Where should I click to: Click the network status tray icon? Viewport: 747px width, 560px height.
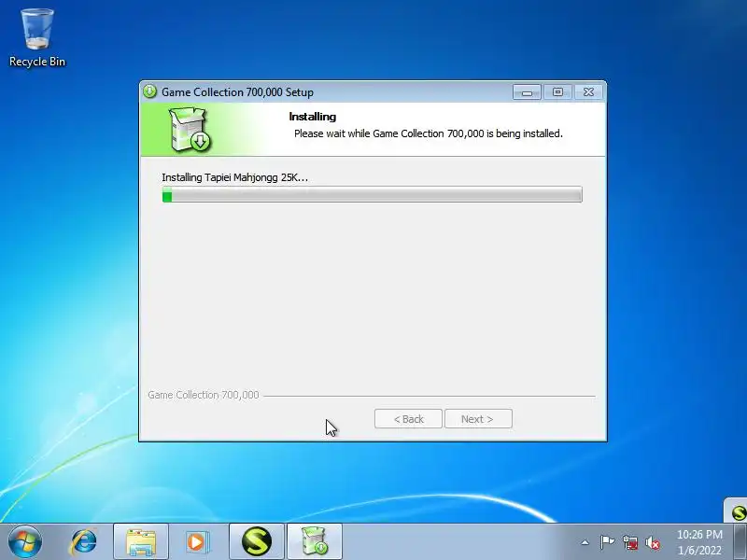point(630,542)
